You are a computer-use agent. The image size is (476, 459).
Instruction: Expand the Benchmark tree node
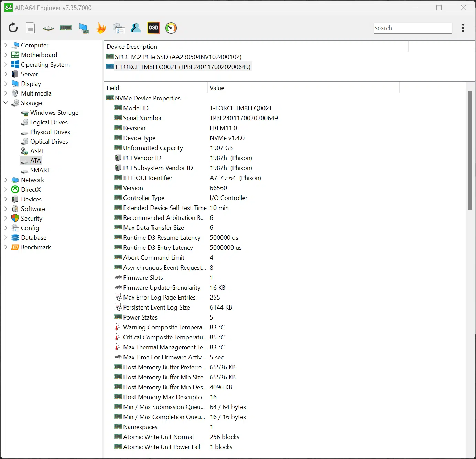click(x=6, y=247)
